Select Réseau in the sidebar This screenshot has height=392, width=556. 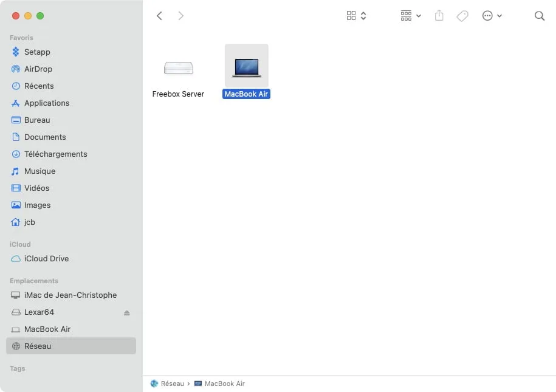coord(71,346)
